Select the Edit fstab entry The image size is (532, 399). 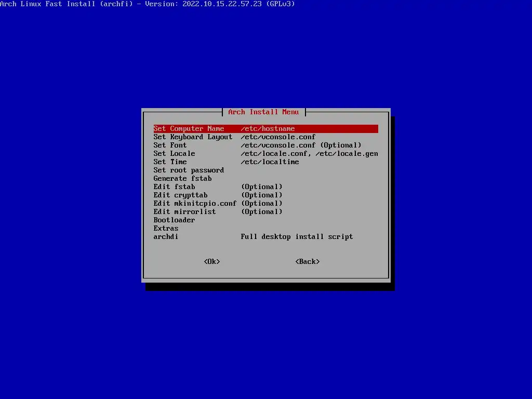265,187
